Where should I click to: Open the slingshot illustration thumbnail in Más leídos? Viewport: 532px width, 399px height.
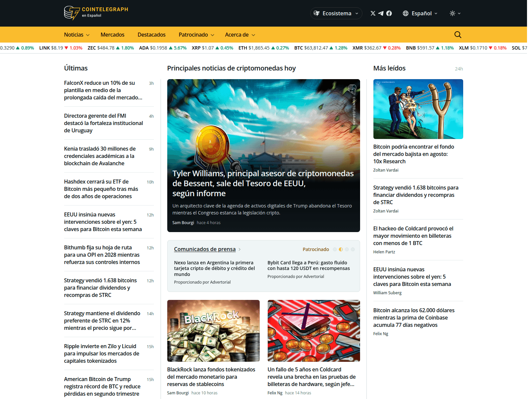[x=418, y=109]
